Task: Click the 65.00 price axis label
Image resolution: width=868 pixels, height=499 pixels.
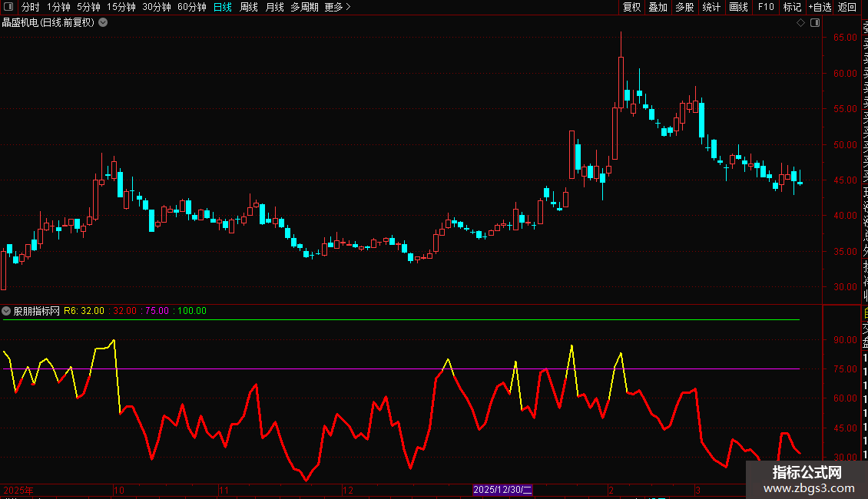Action: [x=845, y=38]
